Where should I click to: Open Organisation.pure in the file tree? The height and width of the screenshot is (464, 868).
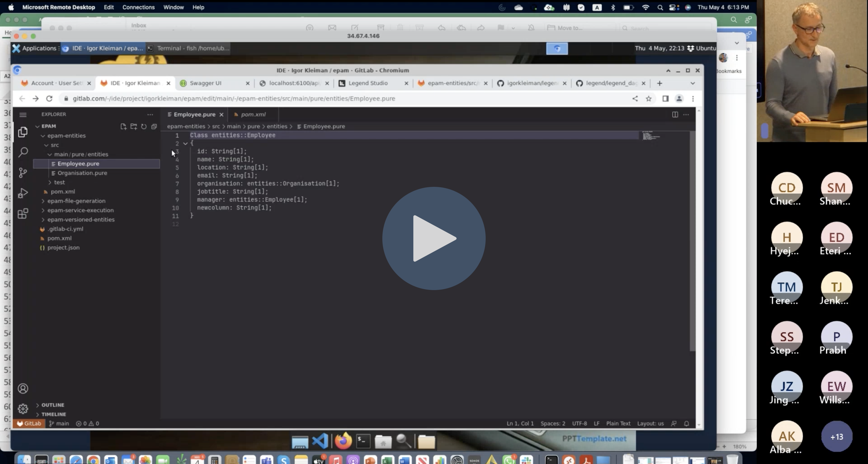[x=82, y=173]
